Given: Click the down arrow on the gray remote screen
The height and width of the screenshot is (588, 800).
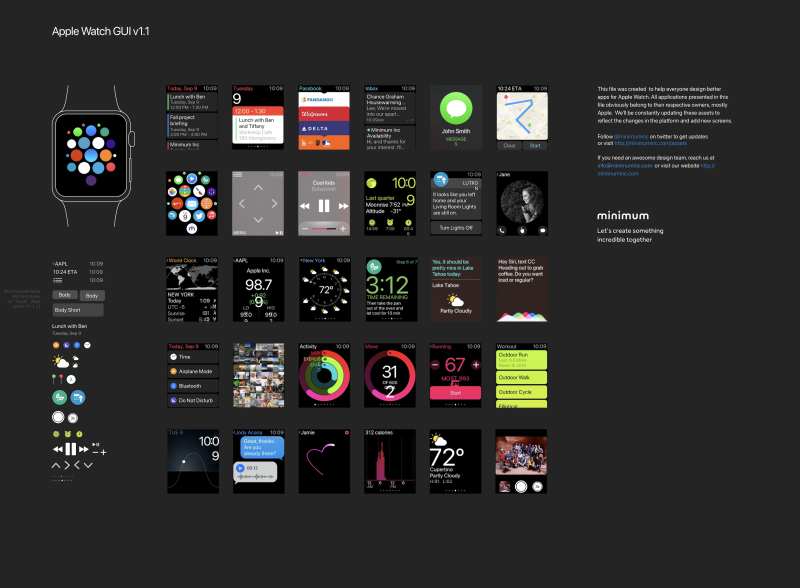Looking at the screenshot, I should (x=258, y=220).
